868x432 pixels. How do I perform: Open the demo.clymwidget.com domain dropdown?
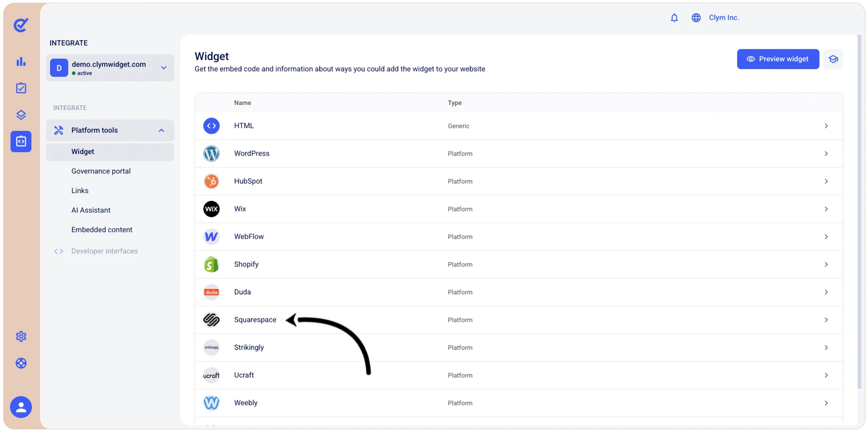[110, 68]
